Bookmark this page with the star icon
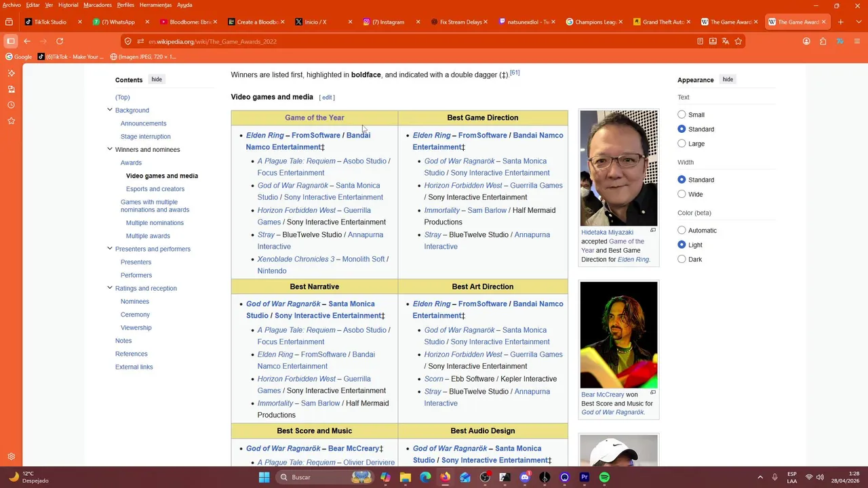The image size is (868, 488). click(x=738, y=41)
